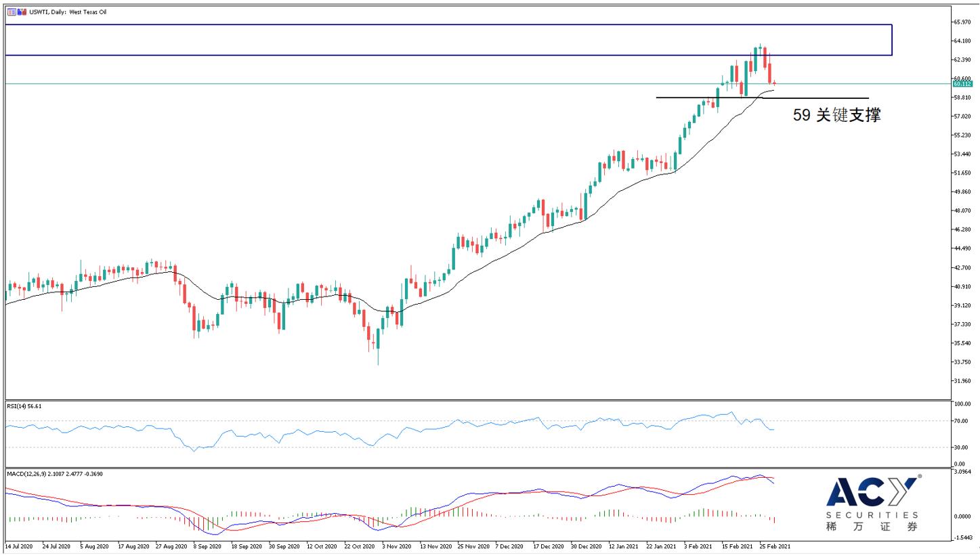Click the 31.960 price axis value
The width and height of the screenshot is (980, 555).
click(963, 381)
